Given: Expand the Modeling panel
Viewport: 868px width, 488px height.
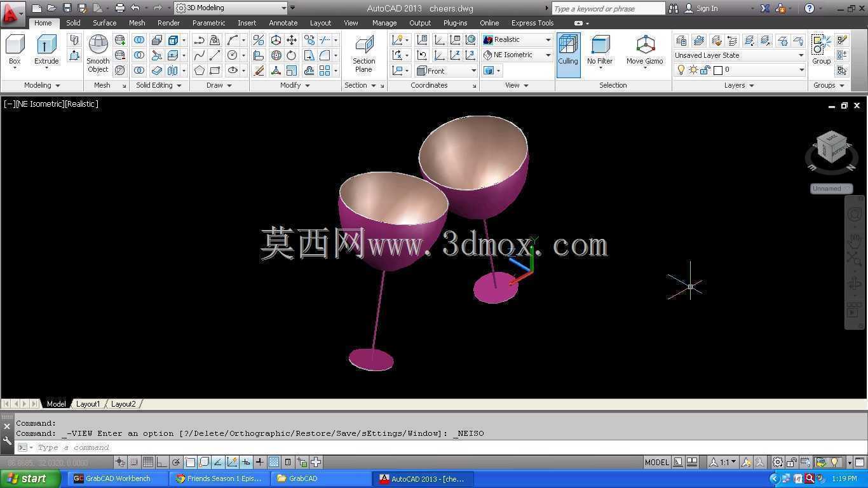Looking at the screenshot, I should tap(42, 85).
